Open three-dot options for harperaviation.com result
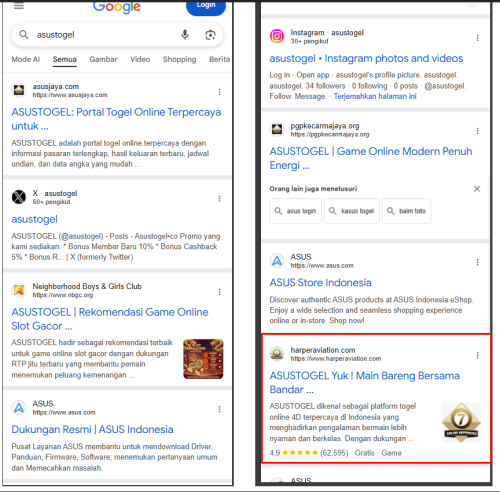Screen dimensions: 500x492 [478, 355]
